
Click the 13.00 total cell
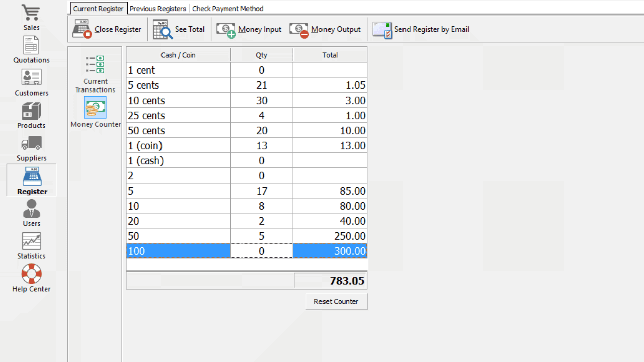330,145
